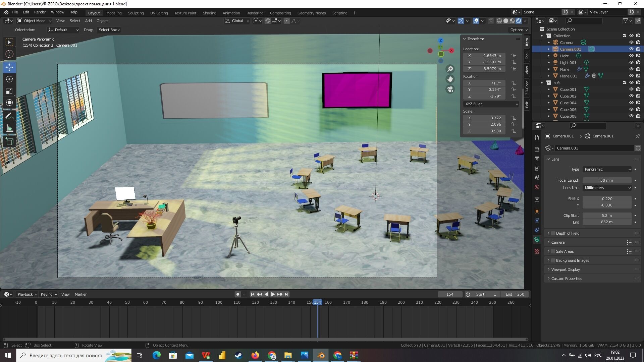
Task: Select the Scale tool
Action: pos(9,91)
